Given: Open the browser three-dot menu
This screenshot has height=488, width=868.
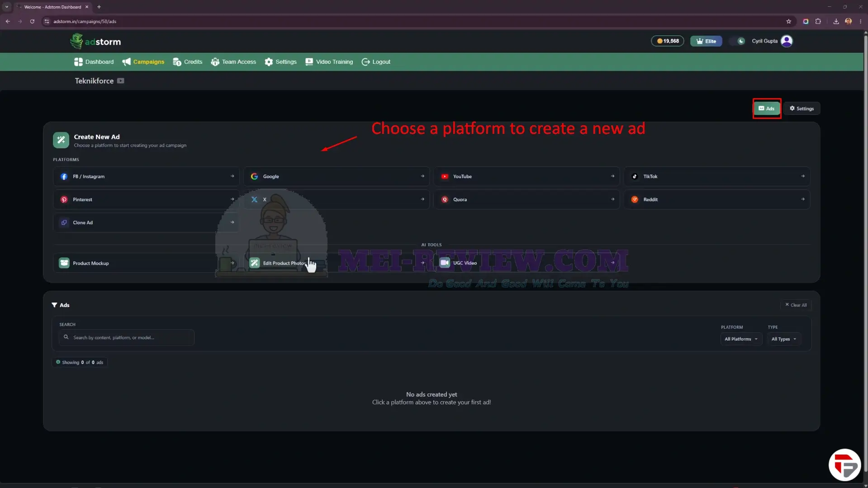Looking at the screenshot, I should point(860,21).
